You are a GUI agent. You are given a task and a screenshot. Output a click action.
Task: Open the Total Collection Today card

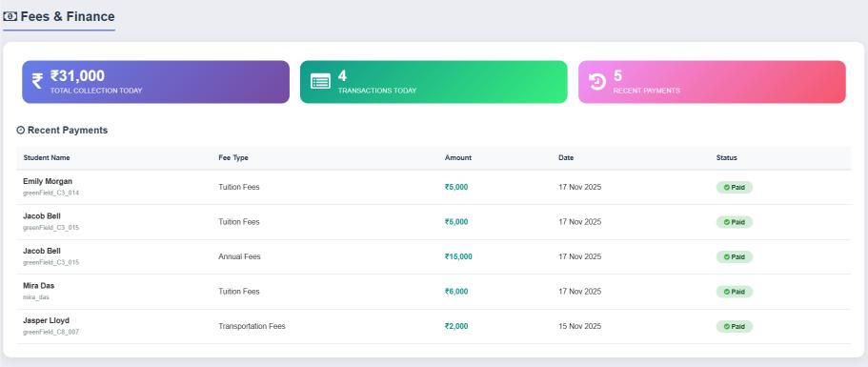point(155,82)
